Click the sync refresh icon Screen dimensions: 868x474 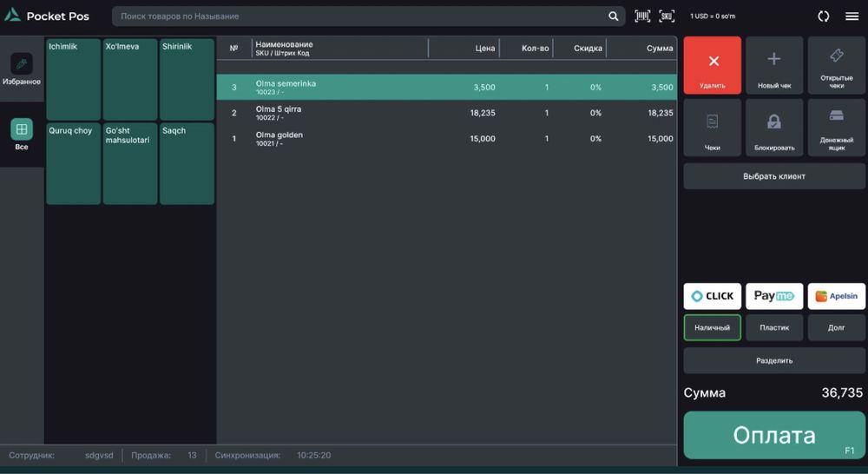tap(823, 16)
